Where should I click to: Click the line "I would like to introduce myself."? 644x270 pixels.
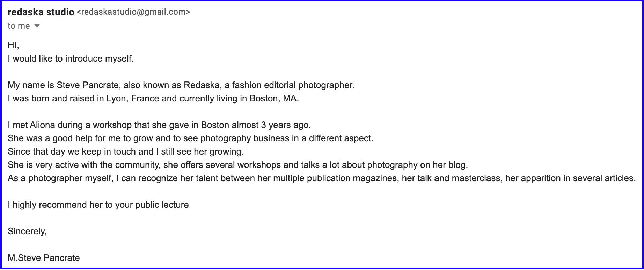[x=71, y=59]
